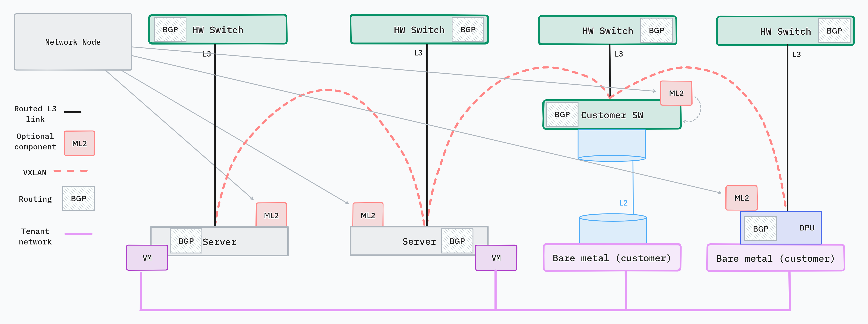Click the right VM box

pyautogui.click(x=496, y=258)
